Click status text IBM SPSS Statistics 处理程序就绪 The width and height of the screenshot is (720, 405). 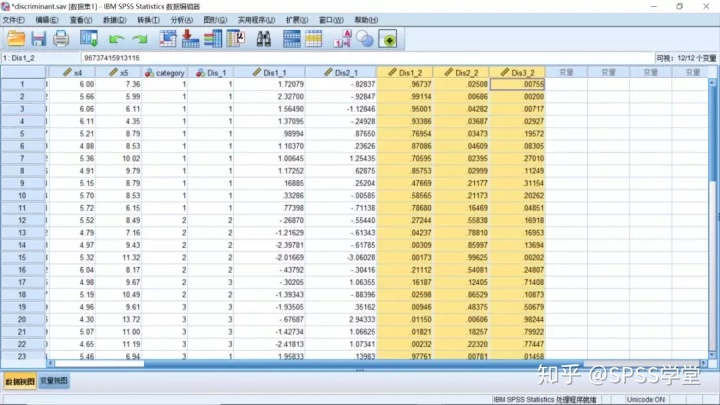[x=545, y=399]
